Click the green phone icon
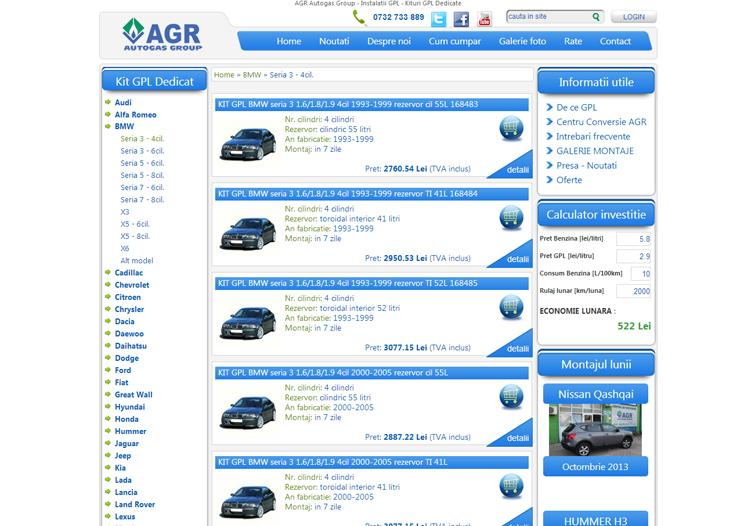The height and width of the screenshot is (526, 740). [x=359, y=18]
